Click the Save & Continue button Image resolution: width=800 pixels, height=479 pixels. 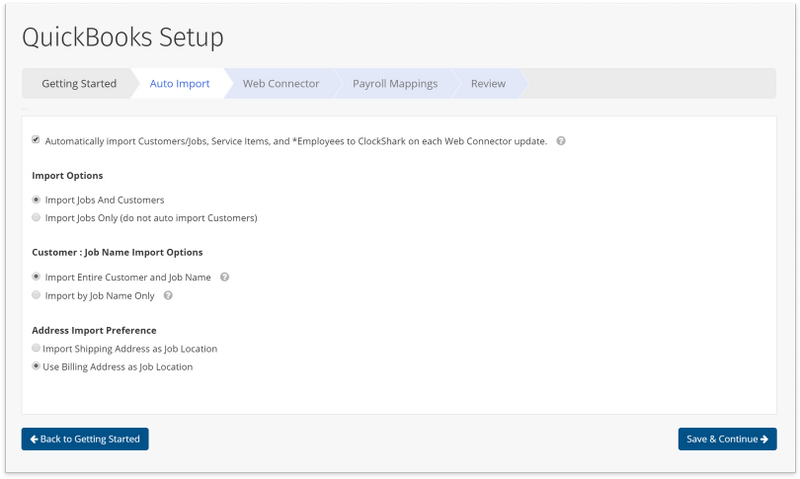pos(728,439)
